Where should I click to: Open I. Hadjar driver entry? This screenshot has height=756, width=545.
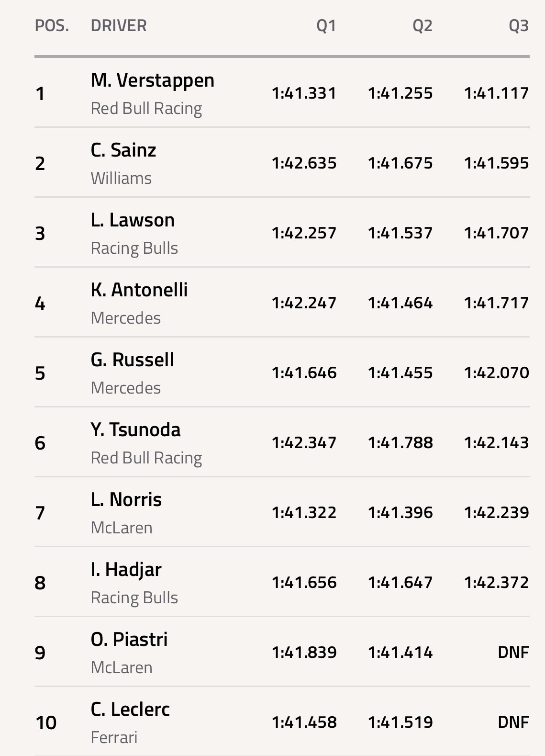click(126, 570)
